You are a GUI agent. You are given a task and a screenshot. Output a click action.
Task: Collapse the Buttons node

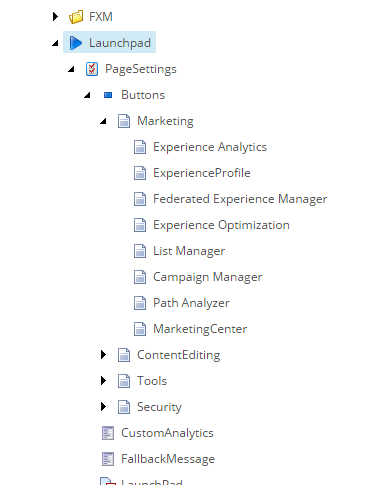pyautogui.click(x=87, y=95)
